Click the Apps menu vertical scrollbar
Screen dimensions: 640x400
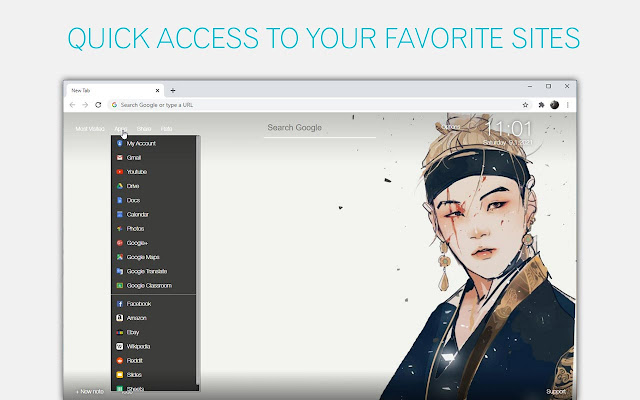198,261
